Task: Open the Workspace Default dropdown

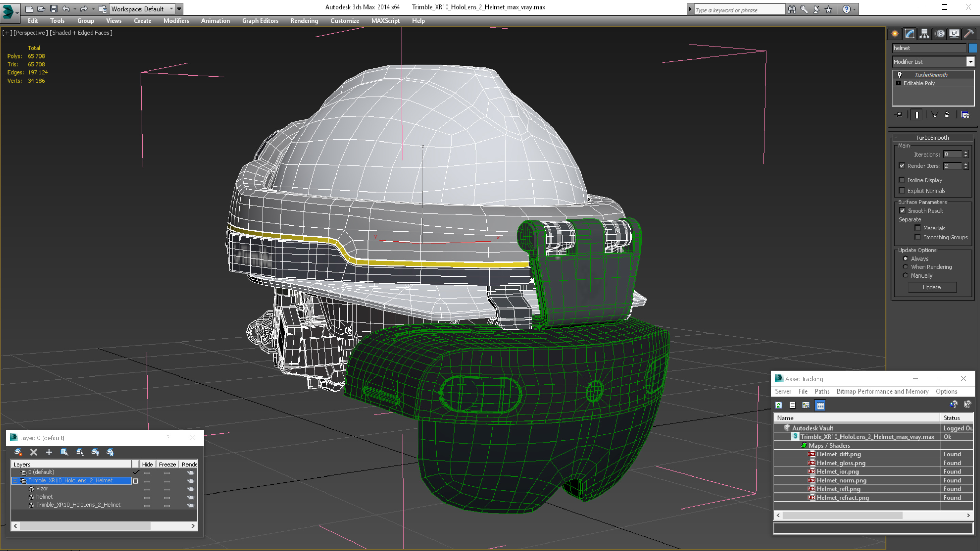Action: pos(171,9)
